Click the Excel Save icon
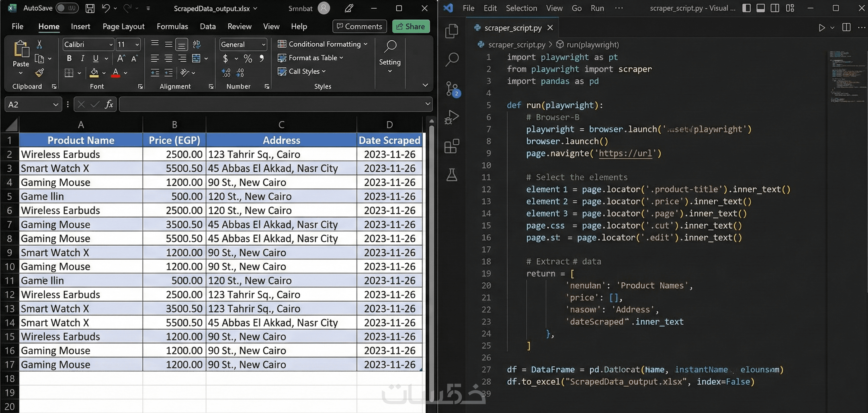The width and height of the screenshot is (868, 413). point(90,8)
